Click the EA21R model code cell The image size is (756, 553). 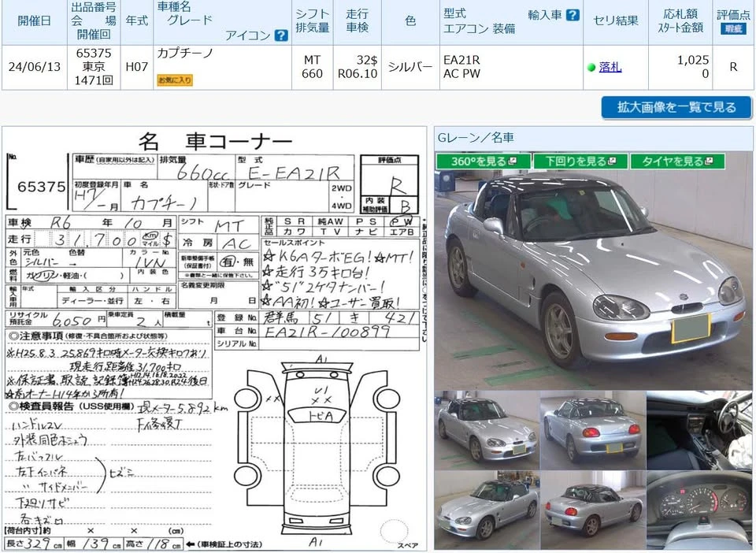pyautogui.click(x=511, y=67)
